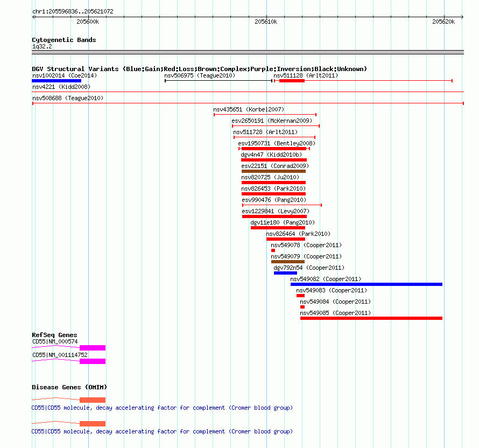Click the nsv511728 (Arlt2011) label
The width and height of the screenshot is (479, 448).
(x=265, y=132)
